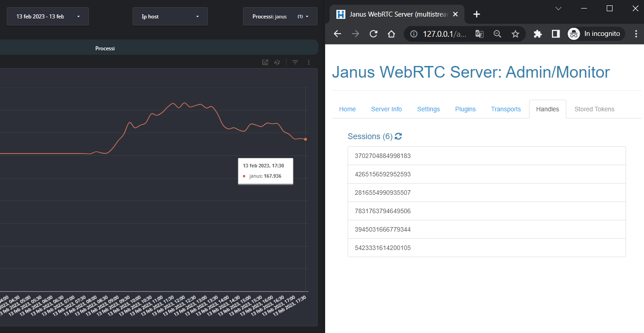
Task: Open the 13 feb 2023 date range selector
Action: pyautogui.click(x=48, y=16)
